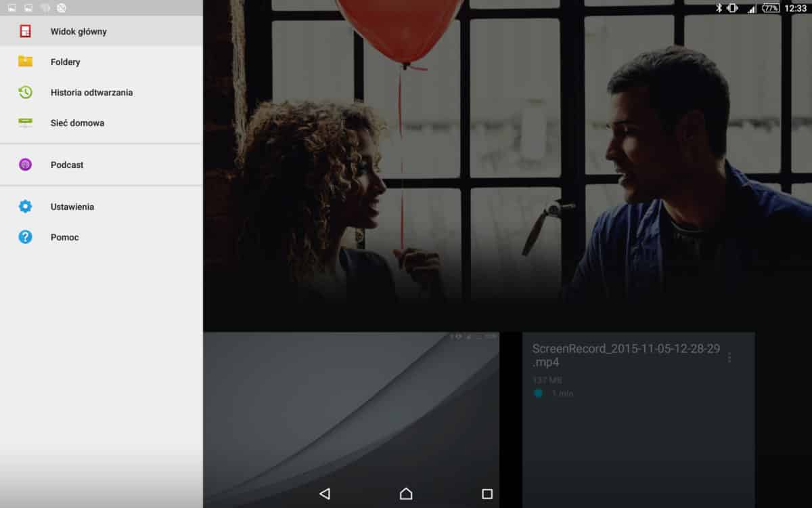
Task: Click the red Widok główny icon
Action: pos(25,31)
